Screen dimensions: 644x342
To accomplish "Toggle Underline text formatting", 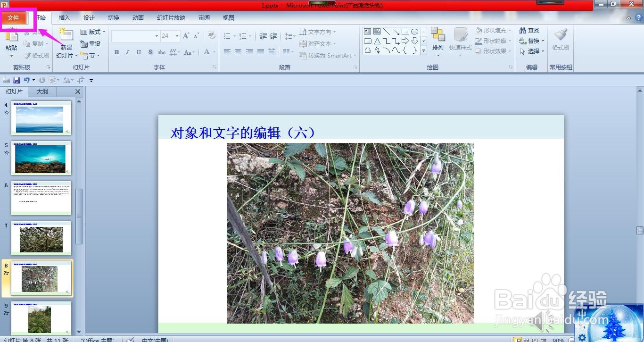I will 139,52.
